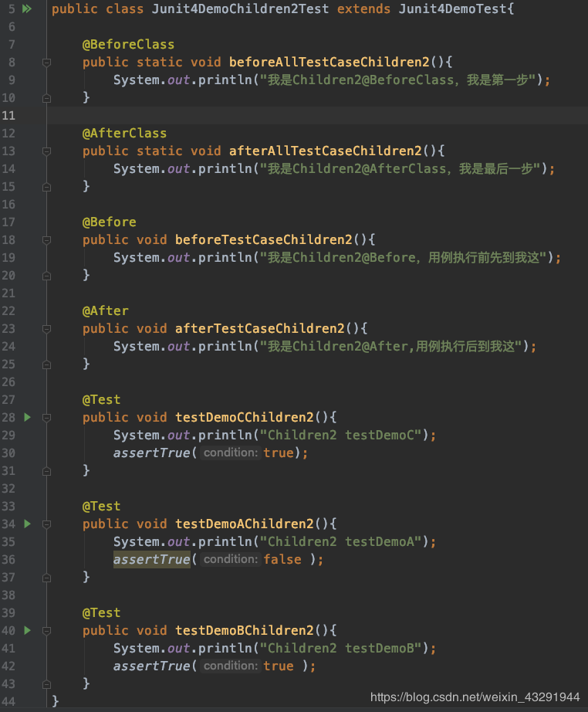Collapse fold end marker on line 20
Image resolution: width=588 pixels, height=712 pixels.
coord(46,275)
